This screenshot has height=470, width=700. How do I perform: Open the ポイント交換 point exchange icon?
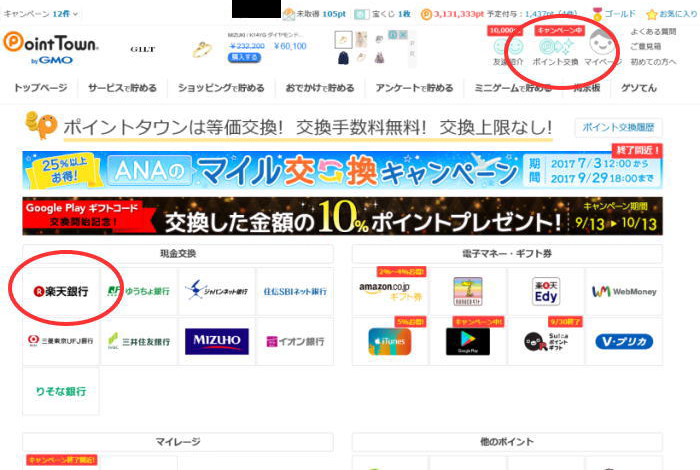[555, 46]
